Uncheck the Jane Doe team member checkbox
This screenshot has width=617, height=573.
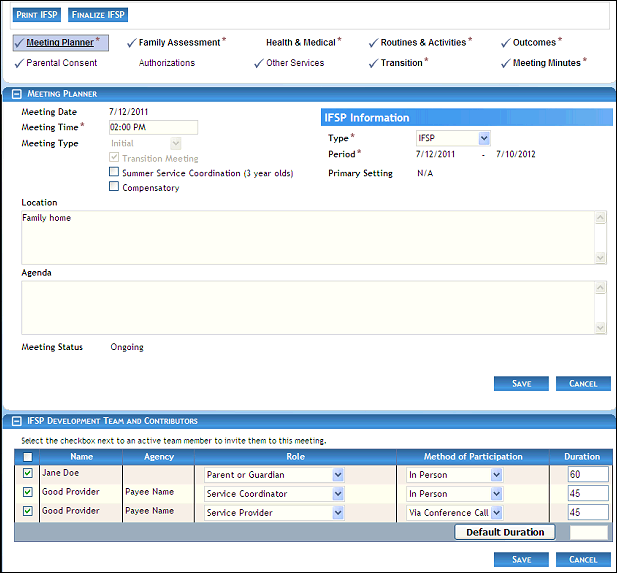28,474
